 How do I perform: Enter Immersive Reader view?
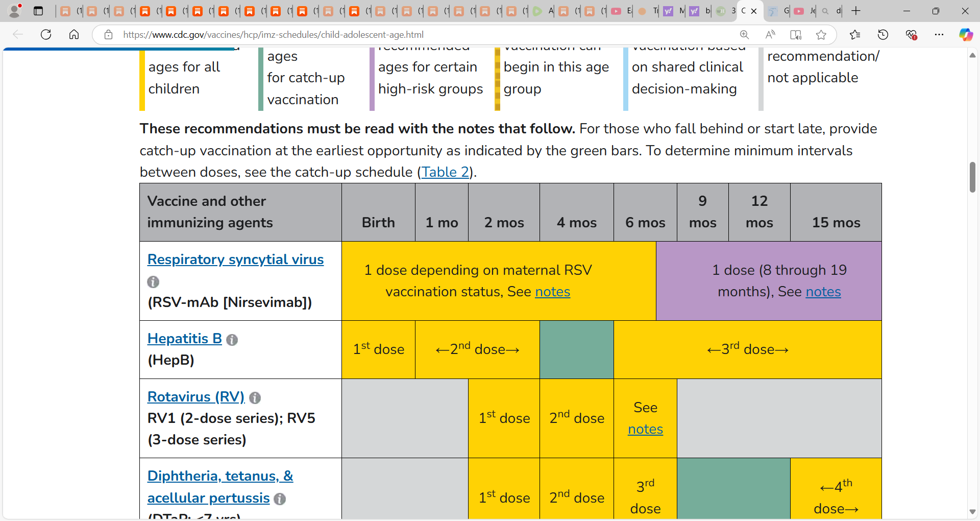pos(796,35)
